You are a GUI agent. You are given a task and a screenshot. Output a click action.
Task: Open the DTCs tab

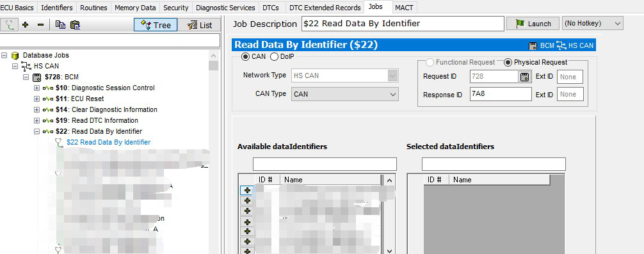pos(270,8)
